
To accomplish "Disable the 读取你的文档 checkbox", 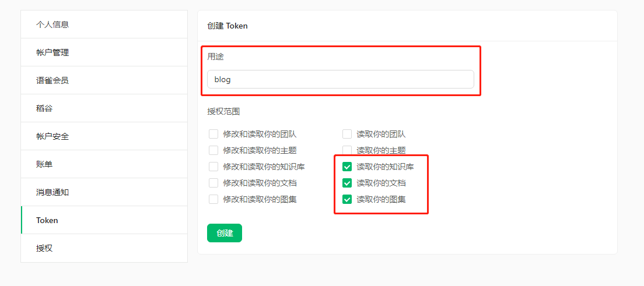I will [347, 183].
